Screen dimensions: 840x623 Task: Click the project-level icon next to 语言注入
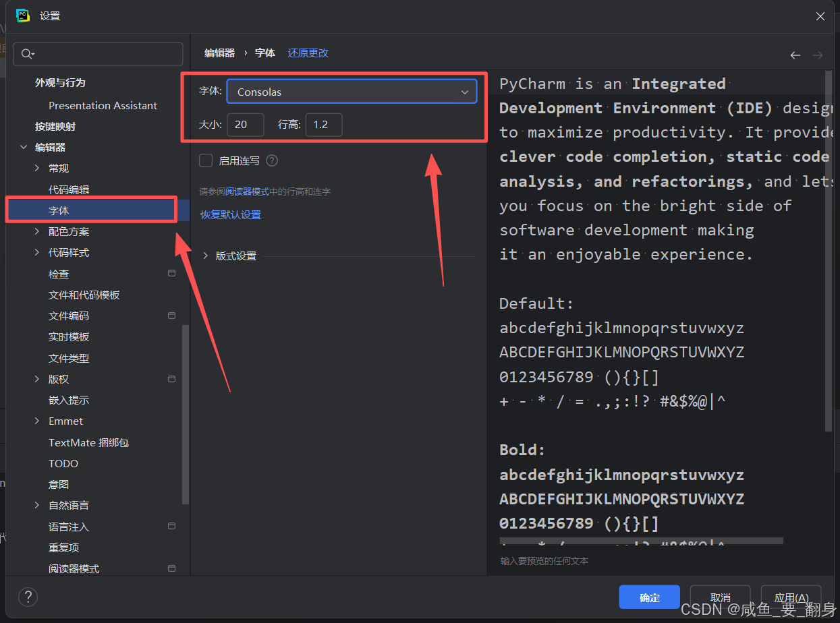(x=171, y=526)
